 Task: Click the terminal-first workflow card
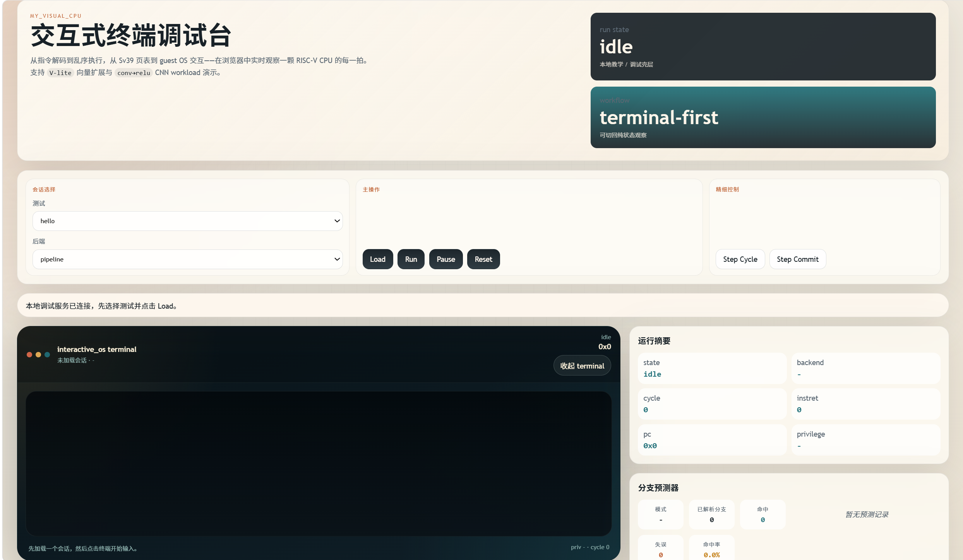coord(763,117)
